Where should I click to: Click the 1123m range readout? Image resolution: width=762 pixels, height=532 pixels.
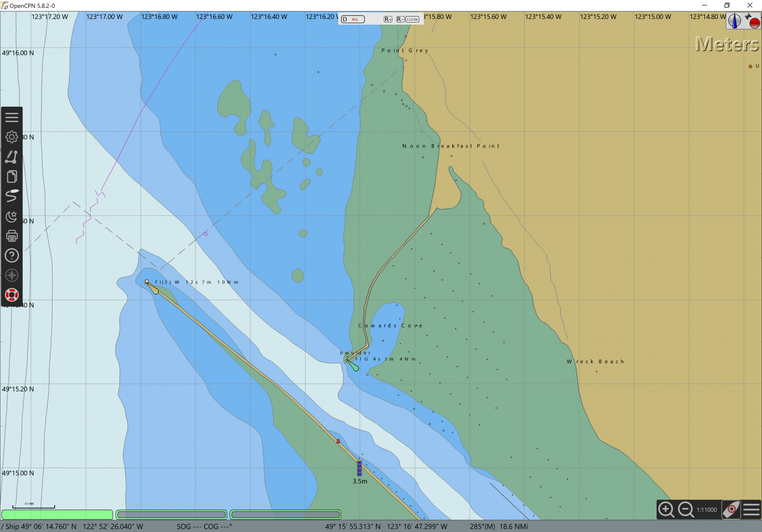point(412,19)
